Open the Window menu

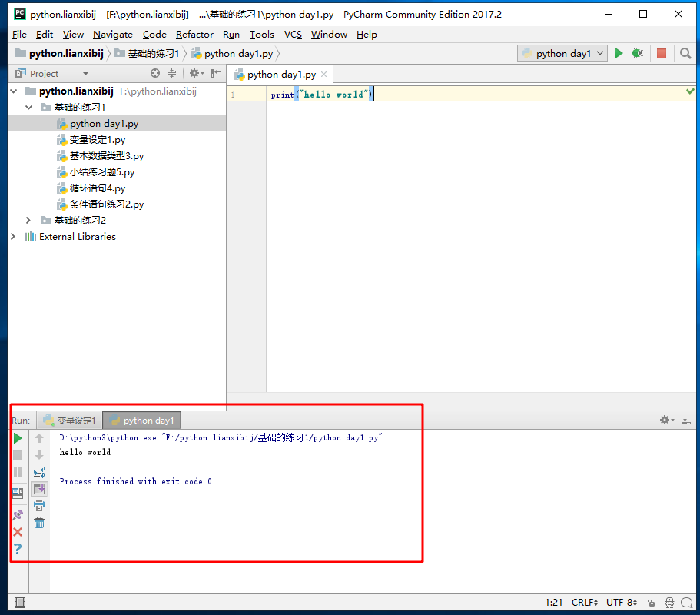pos(329,35)
